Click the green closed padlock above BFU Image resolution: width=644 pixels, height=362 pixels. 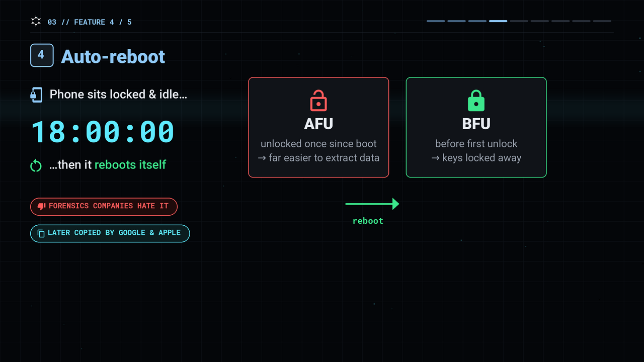click(x=476, y=101)
